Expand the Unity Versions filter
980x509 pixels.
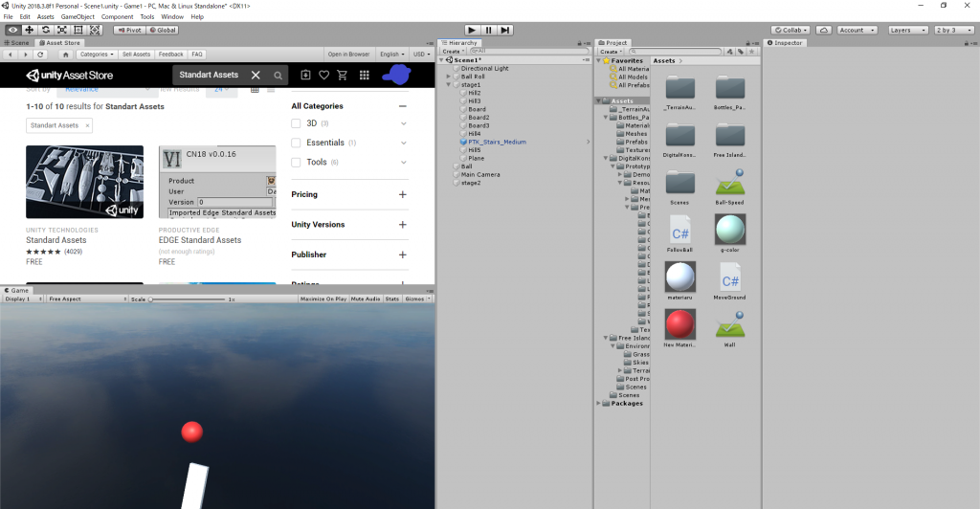403,225
